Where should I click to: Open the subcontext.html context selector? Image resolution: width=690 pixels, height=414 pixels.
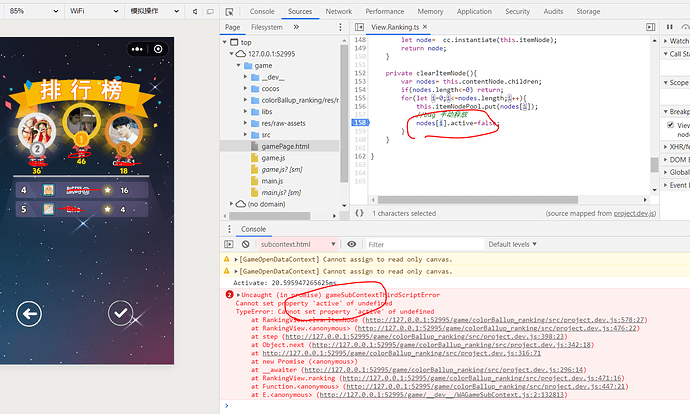pyautogui.click(x=297, y=244)
